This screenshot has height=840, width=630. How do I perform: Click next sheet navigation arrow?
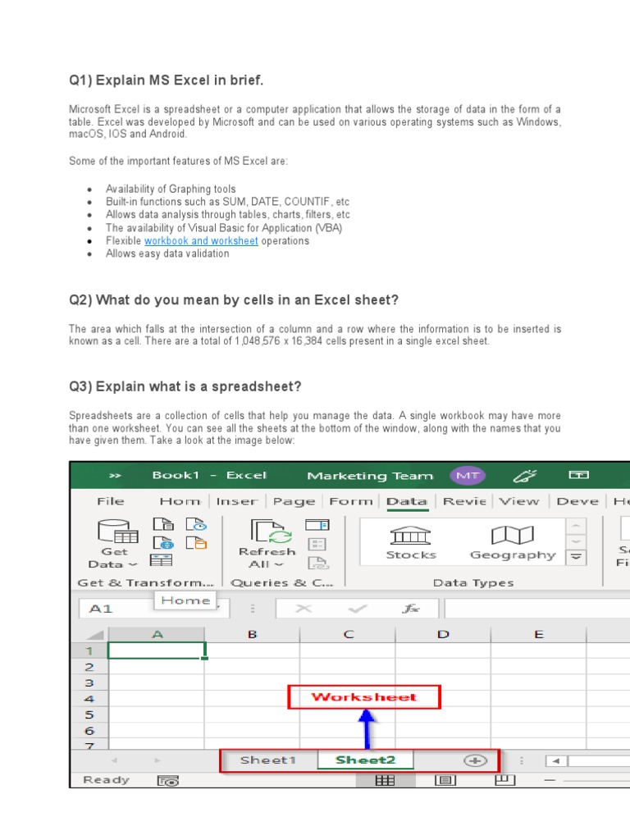(157, 760)
